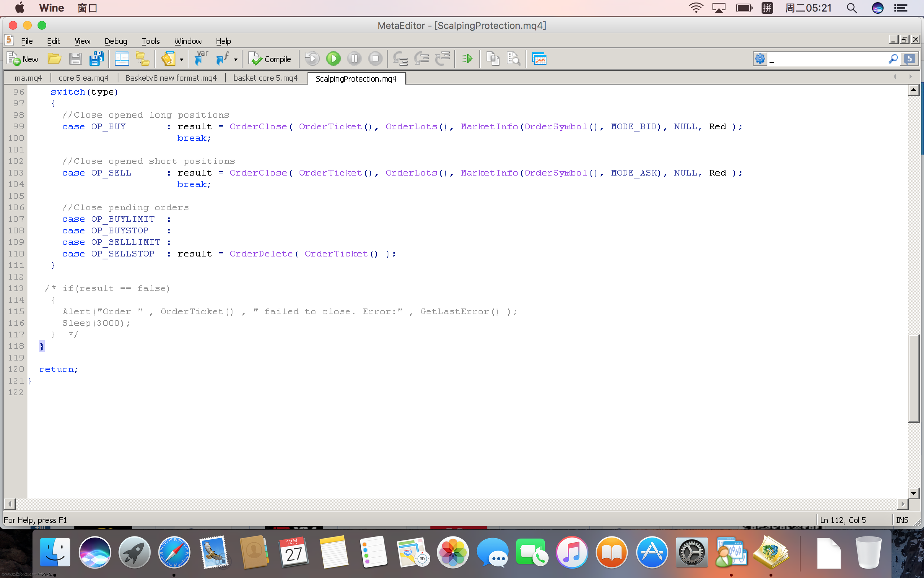Click the function parameters f icon
The height and width of the screenshot is (578, 924).
click(222, 59)
